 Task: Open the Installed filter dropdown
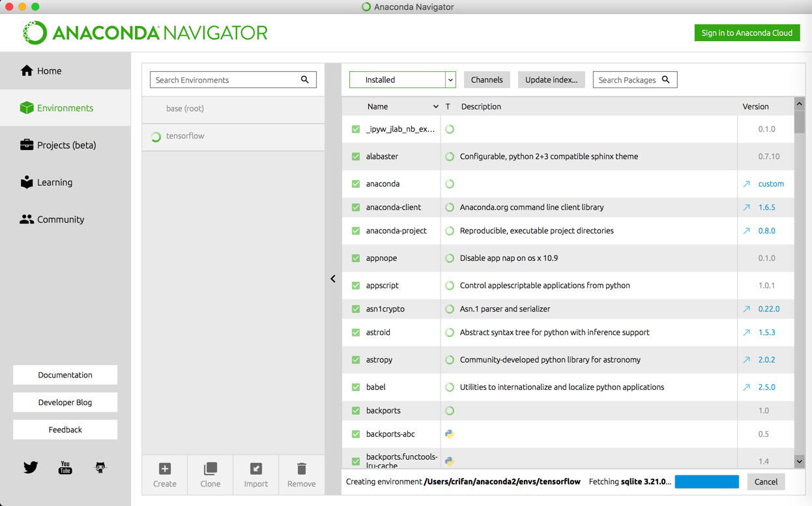pyautogui.click(x=403, y=80)
